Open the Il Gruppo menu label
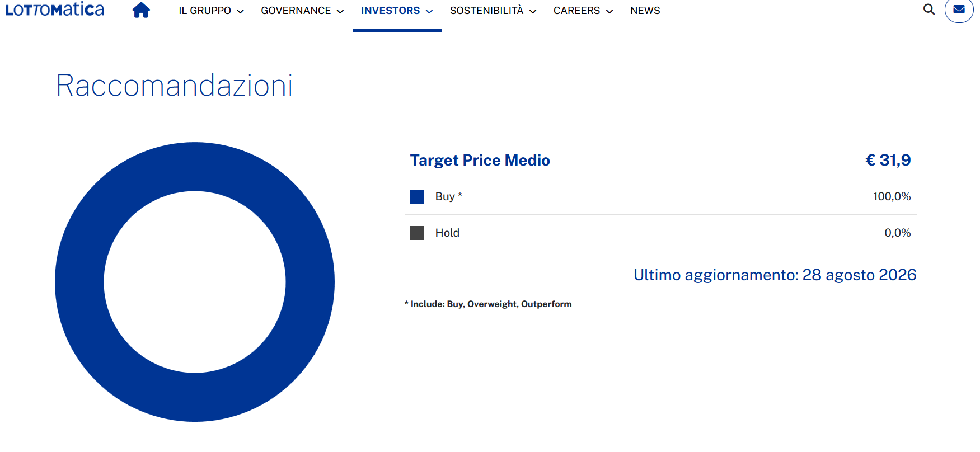 (x=205, y=11)
